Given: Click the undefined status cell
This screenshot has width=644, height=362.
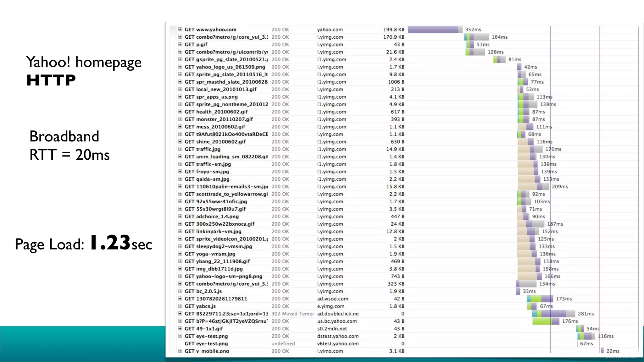Looking at the screenshot, I should coord(283,344).
